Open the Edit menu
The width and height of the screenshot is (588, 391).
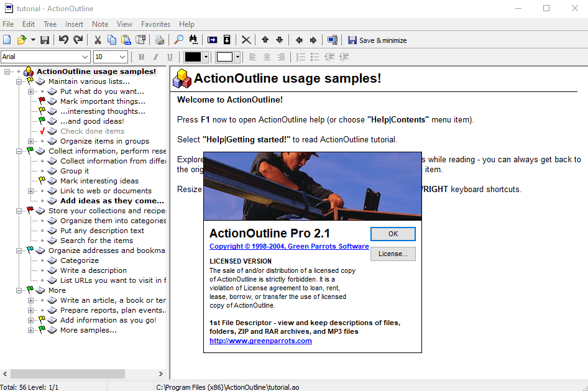(29, 24)
